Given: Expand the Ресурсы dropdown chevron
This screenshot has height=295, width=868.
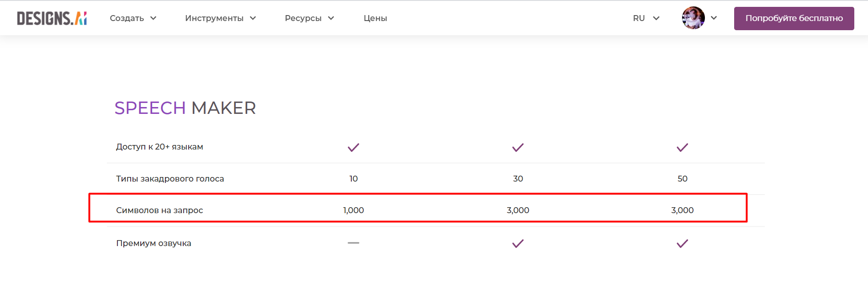Looking at the screenshot, I should click(331, 18).
